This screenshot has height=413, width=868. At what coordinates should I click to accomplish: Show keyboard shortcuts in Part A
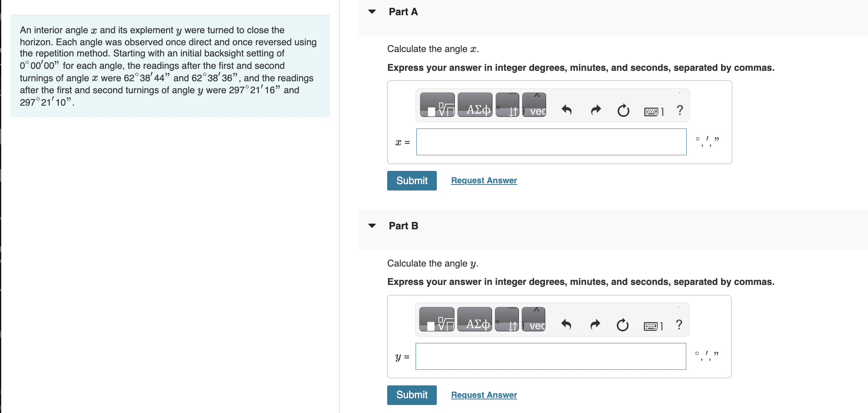[653, 111]
